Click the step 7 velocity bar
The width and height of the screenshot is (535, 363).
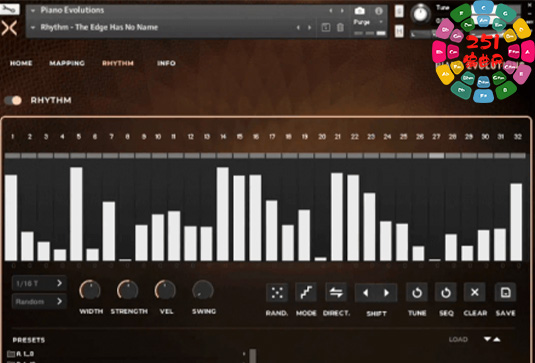pyautogui.click(x=109, y=231)
